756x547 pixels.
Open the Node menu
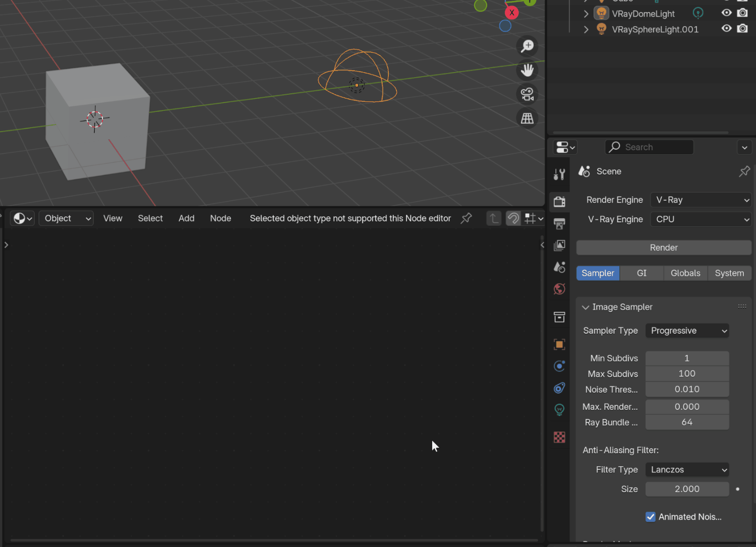pyautogui.click(x=220, y=218)
